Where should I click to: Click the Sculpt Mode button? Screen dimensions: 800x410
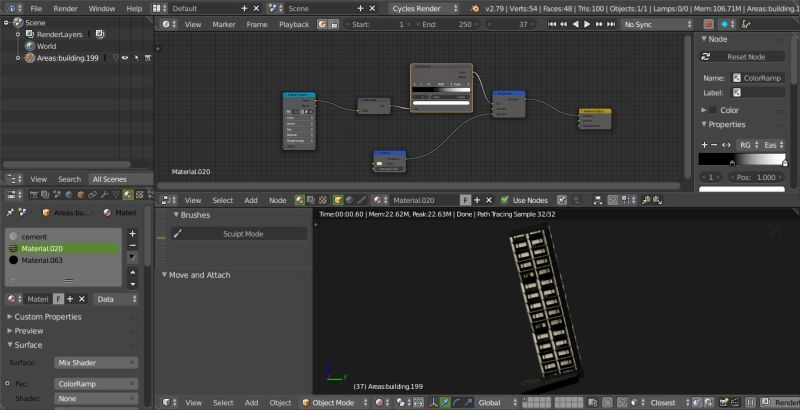[239, 234]
